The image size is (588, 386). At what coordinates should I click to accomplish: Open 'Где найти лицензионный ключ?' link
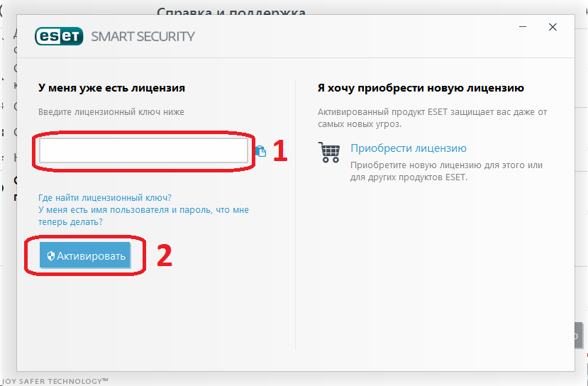105,197
